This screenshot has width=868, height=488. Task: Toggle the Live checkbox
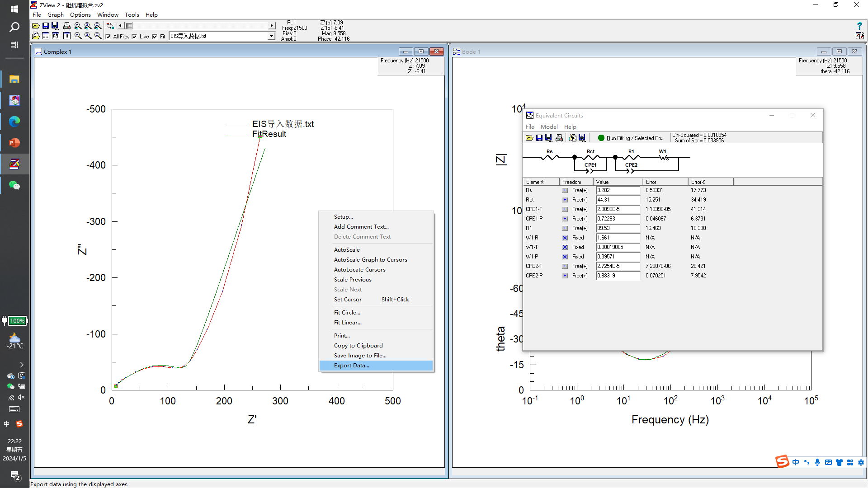tap(134, 37)
